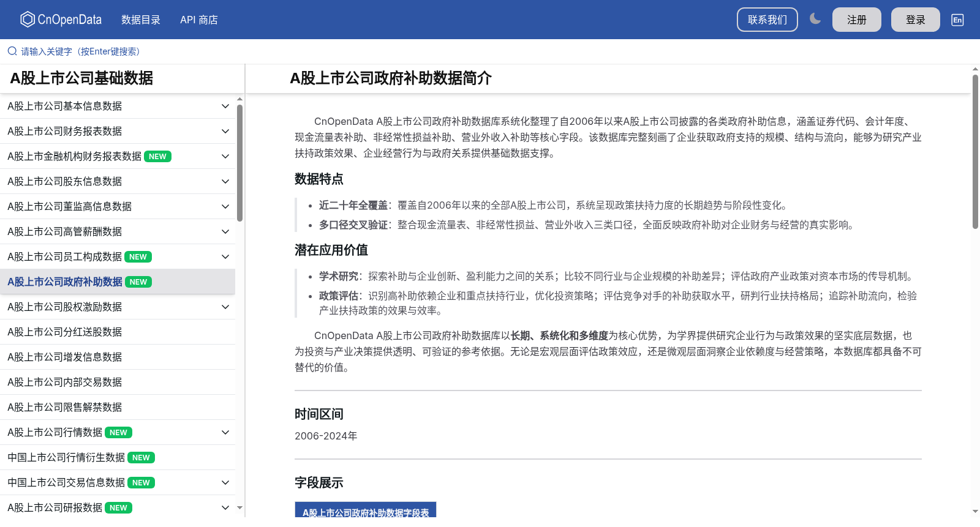The height and width of the screenshot is (527, 980).
Task: Click the 潜在应用价值 heading
Action: (331, 250)
